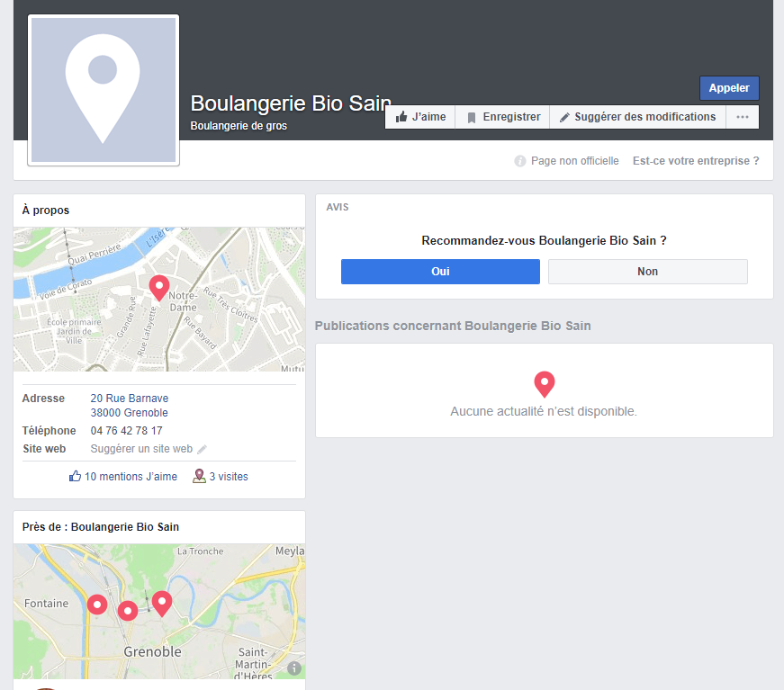The width and height of the screenshot is (784, 690).
Task: Open the Page non officielle text link
Action: [x=574, y=161]
